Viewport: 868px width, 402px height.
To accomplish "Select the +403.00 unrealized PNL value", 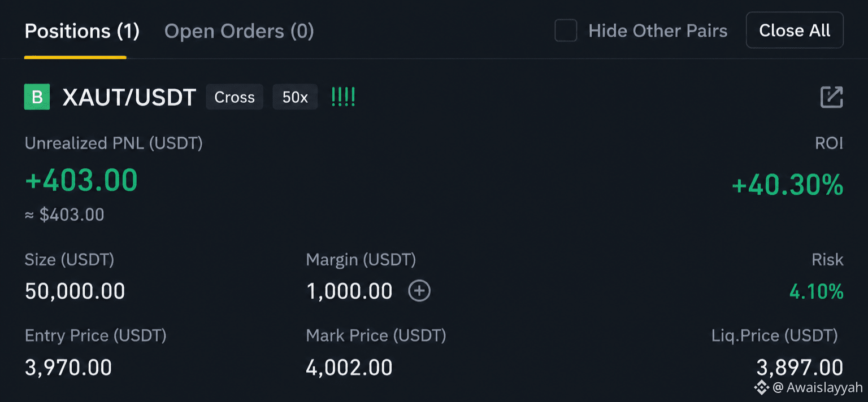I will click(81, 181).
